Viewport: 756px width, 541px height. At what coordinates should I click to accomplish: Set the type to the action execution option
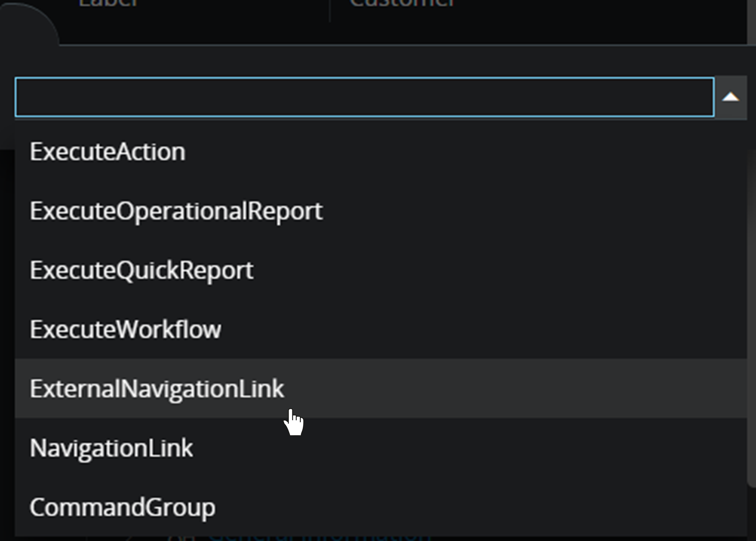(108, 152)
